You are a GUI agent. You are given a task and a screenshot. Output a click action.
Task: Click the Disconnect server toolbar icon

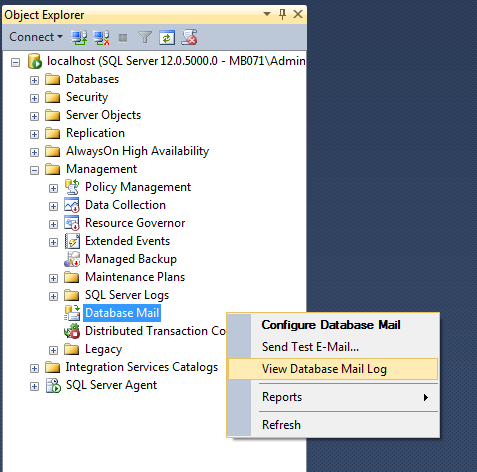point(101,37)
